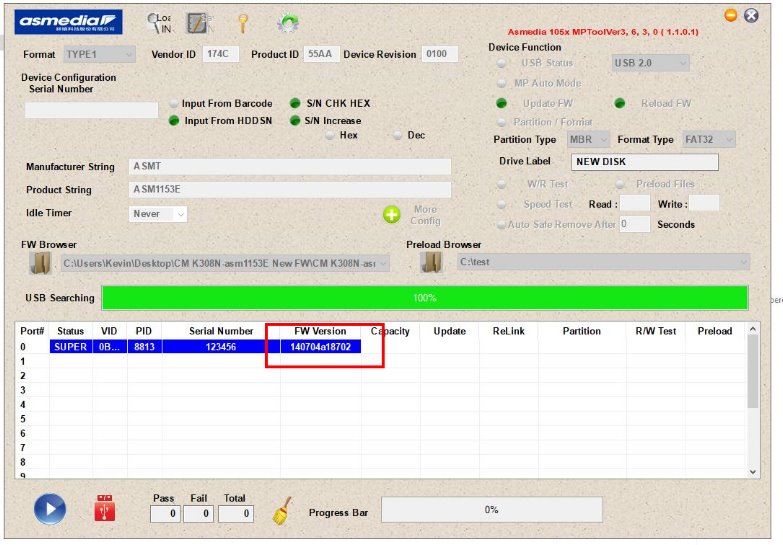Image resolution: width=783 pixels, height=545 pixels.
Task: Click the Drive Label NEW DISK field
Action: [645, 162]
